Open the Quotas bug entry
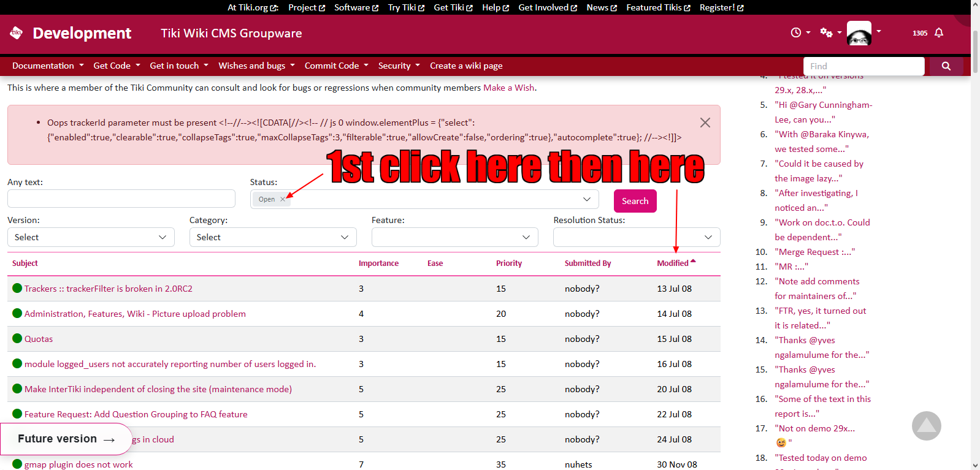The image size is (980, 470). pyautogui.click(x=39, y=339)
